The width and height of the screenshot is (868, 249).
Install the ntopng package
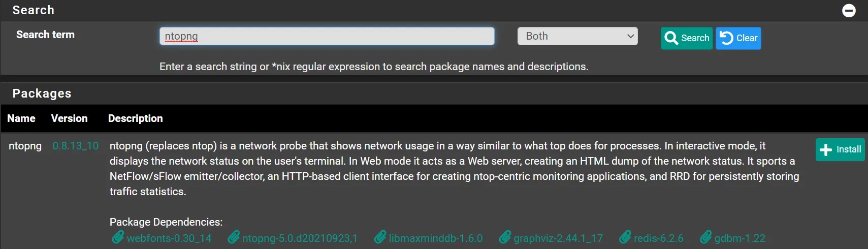840,149
